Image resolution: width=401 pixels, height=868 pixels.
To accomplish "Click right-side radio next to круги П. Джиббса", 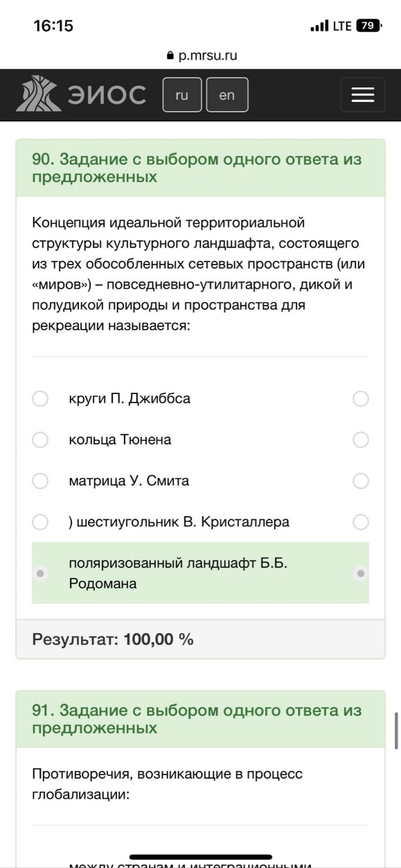I will click(x=361, y=398).
